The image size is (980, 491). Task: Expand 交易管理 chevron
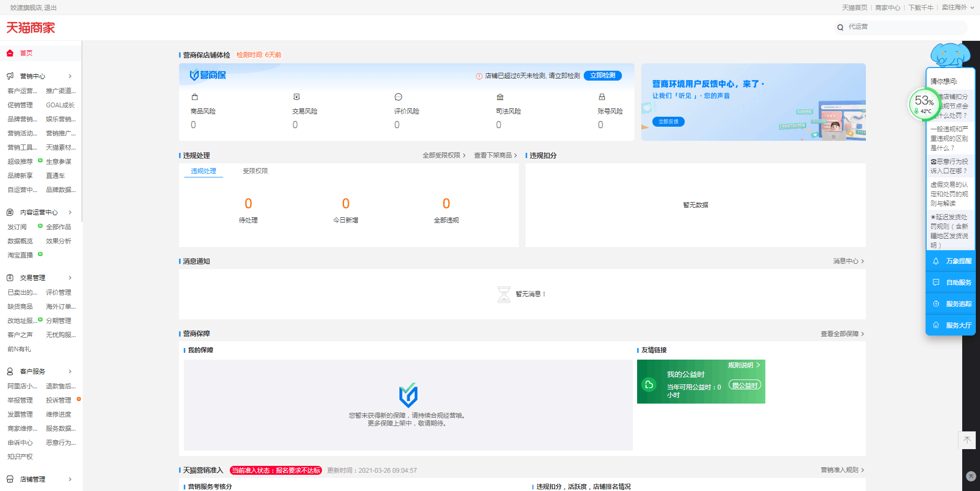70,278
